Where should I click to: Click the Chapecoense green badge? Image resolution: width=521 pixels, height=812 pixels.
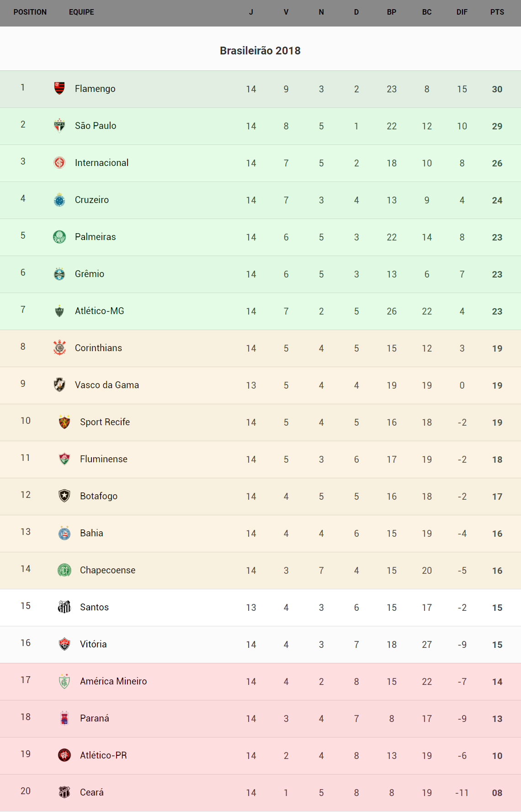click(64, 570)
